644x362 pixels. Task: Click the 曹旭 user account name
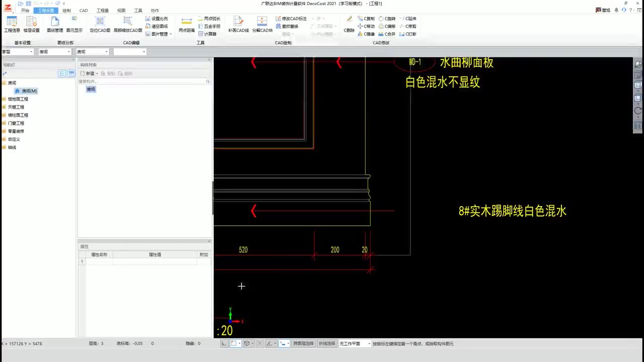606,10
